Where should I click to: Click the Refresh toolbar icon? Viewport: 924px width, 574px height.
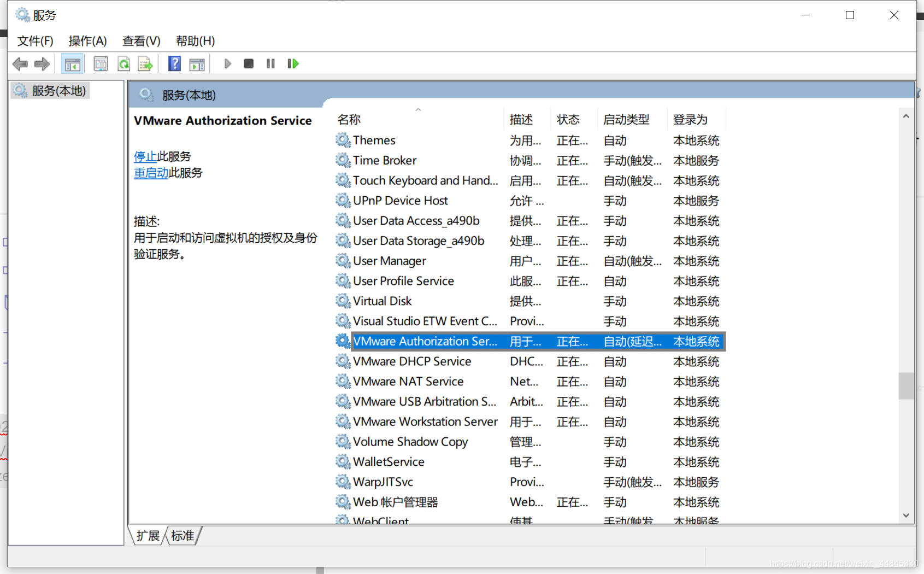click(124, 64)
